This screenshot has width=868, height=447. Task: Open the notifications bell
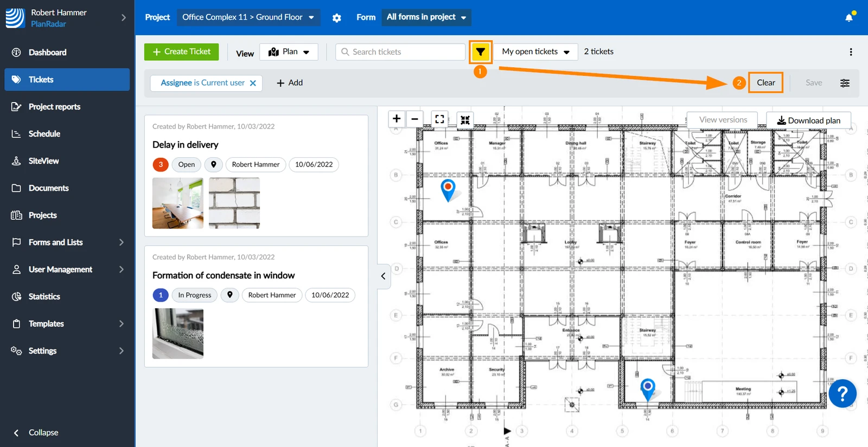849,17
